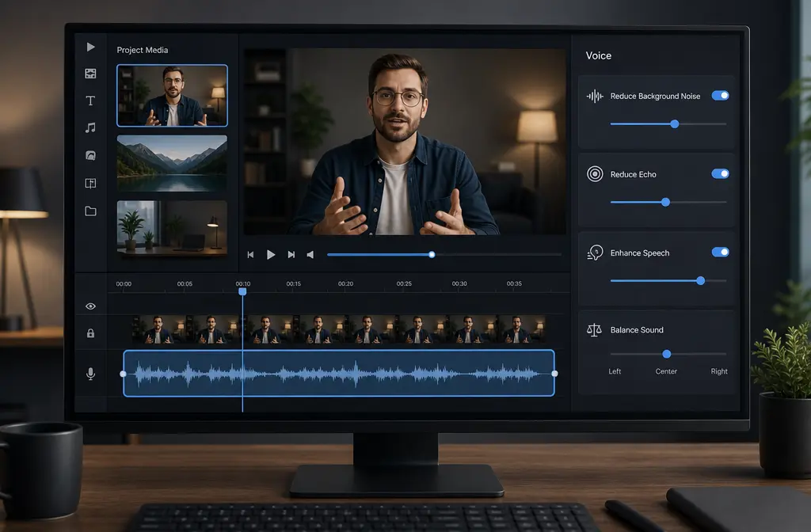Click the Enhance Speech label
The width and height of the screenshot is (811, 532).
[640, 253]
